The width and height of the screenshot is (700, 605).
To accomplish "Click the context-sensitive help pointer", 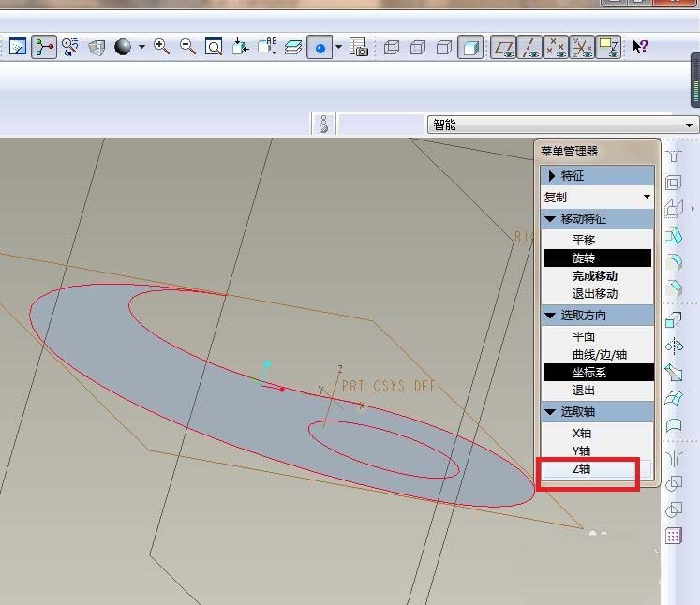I will tap(640, 47).
